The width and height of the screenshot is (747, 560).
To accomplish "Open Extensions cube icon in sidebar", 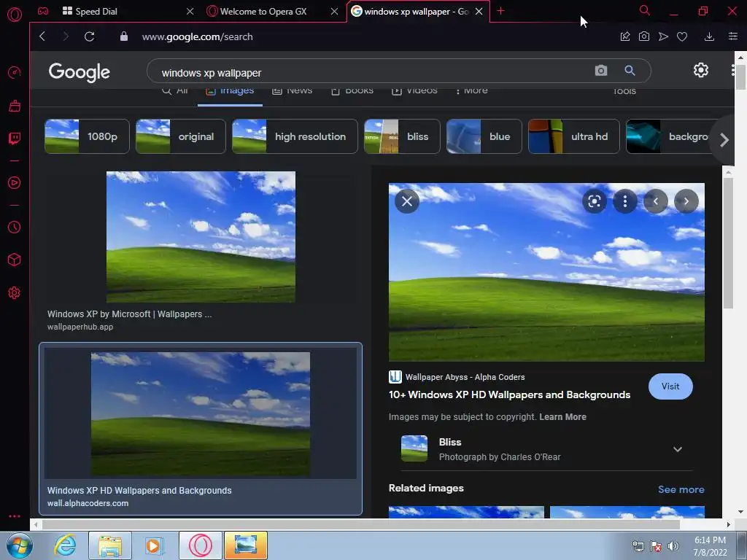I will pyautogui.click(x=15, y=260).
